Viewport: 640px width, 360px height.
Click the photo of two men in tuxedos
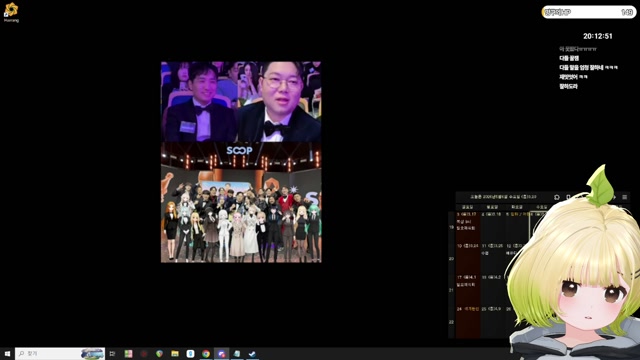[241, 102]
